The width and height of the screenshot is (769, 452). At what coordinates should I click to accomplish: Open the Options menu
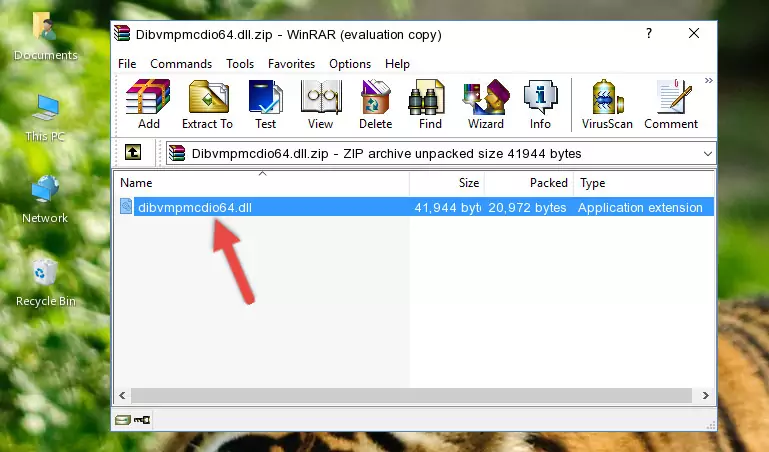click(350, 64)
